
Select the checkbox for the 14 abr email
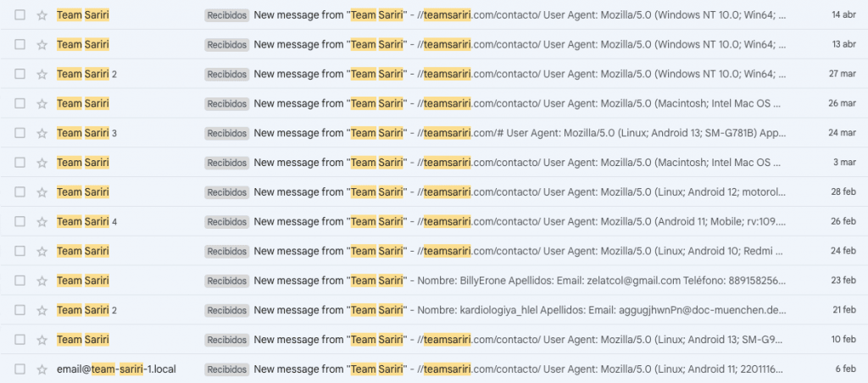coord(20,15)
